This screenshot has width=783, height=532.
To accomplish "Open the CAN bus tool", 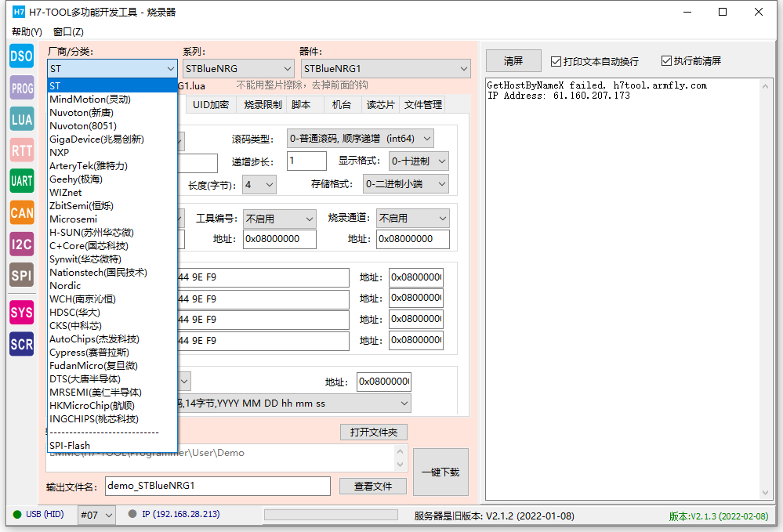I will tap(21, 212).
